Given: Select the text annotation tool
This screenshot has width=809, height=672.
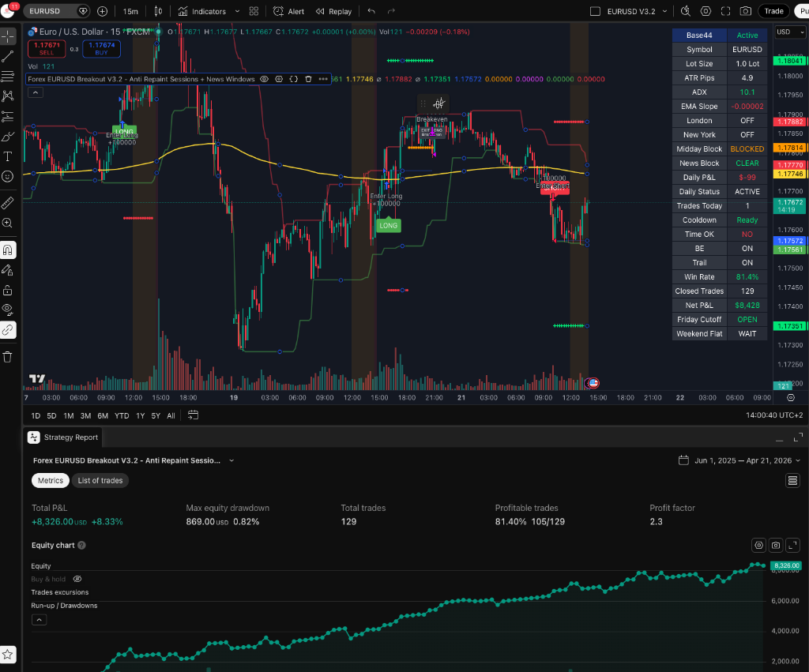Looking at the screenshot, I should point(8,157).
